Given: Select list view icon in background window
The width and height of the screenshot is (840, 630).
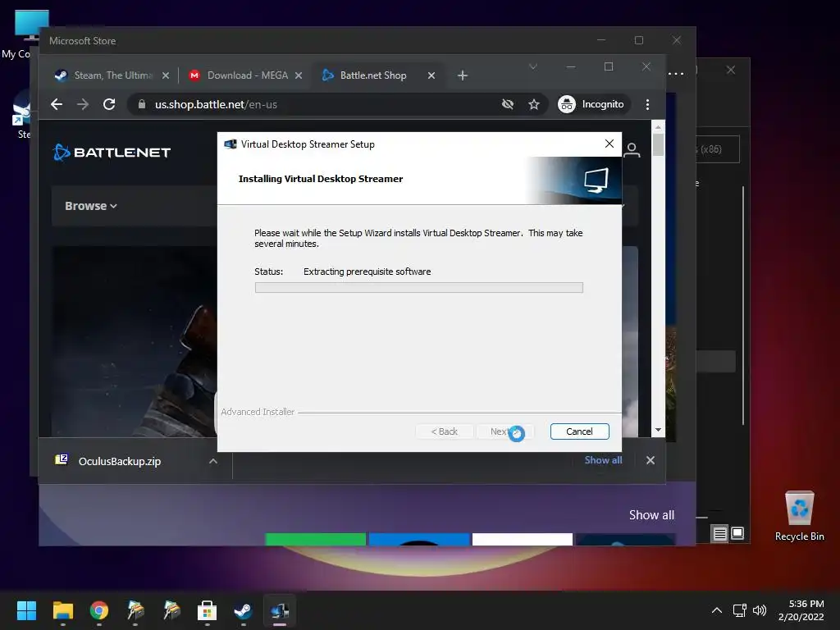Looking at the screenshot, I should pos(720,533).
